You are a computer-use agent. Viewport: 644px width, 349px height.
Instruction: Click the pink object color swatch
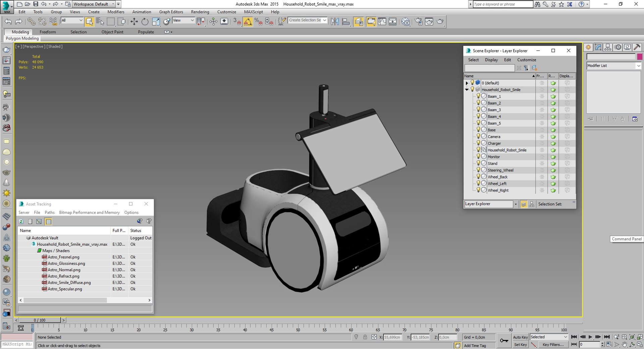[640, 57]
